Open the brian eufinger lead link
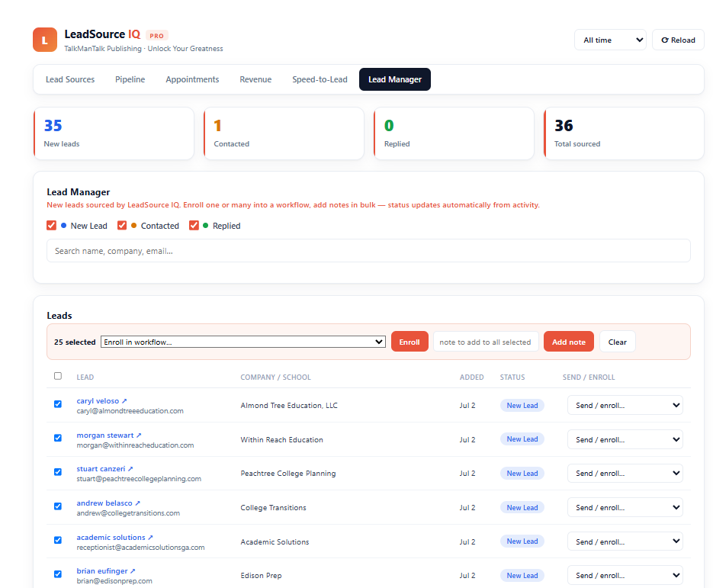The image size is (713, 588). point(102,571)
